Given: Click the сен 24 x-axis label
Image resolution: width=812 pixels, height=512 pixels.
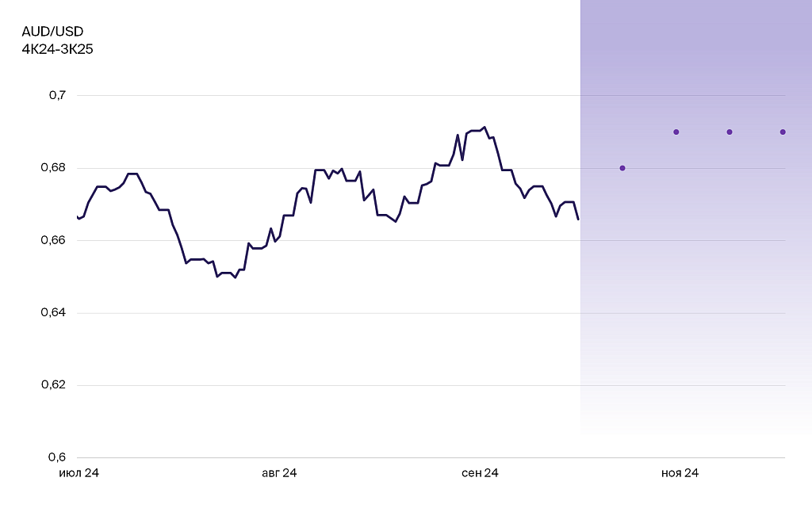Looking at the screenshot, I should [480, 473].
